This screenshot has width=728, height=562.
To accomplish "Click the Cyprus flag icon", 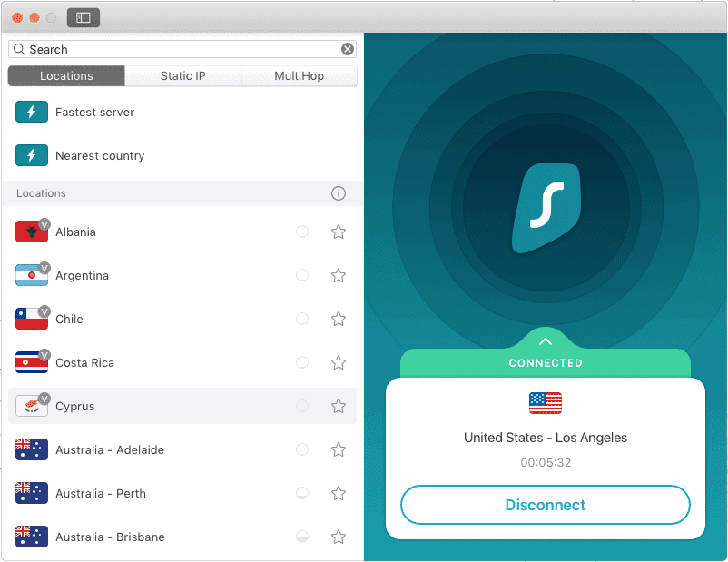I will [32, 406].
